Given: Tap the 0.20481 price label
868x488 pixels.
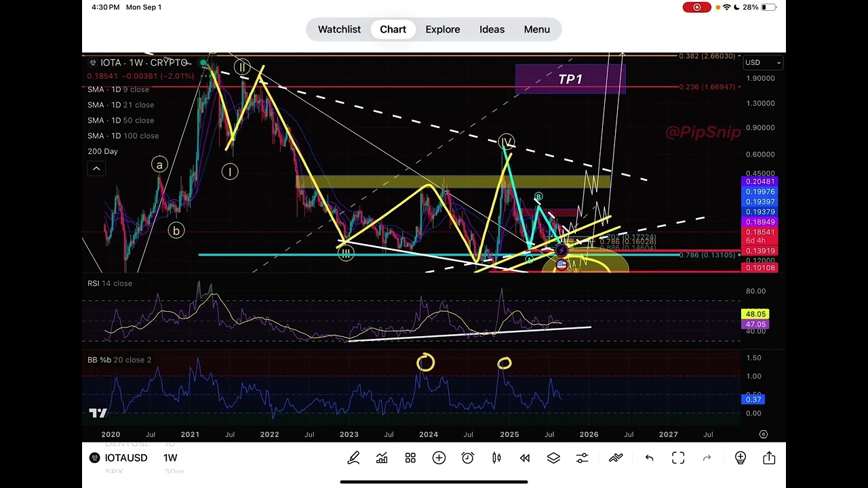Looking at the screenshot, I should [x=760, y=182].
